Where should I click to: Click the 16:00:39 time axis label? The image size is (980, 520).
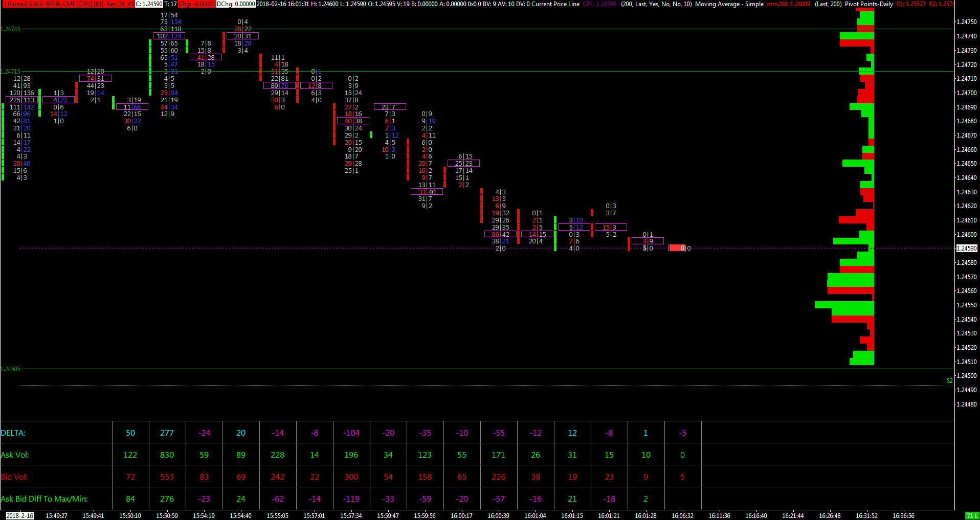point(499,516)
